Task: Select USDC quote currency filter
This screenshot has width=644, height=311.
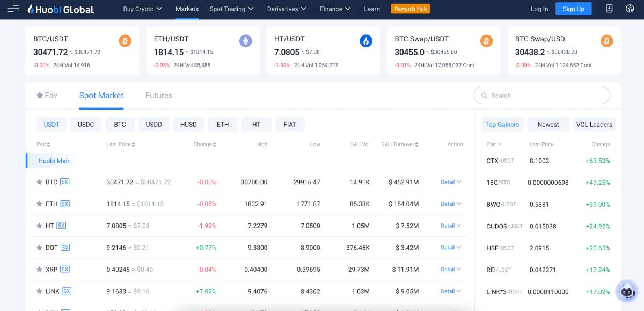Action: (86, 124)
